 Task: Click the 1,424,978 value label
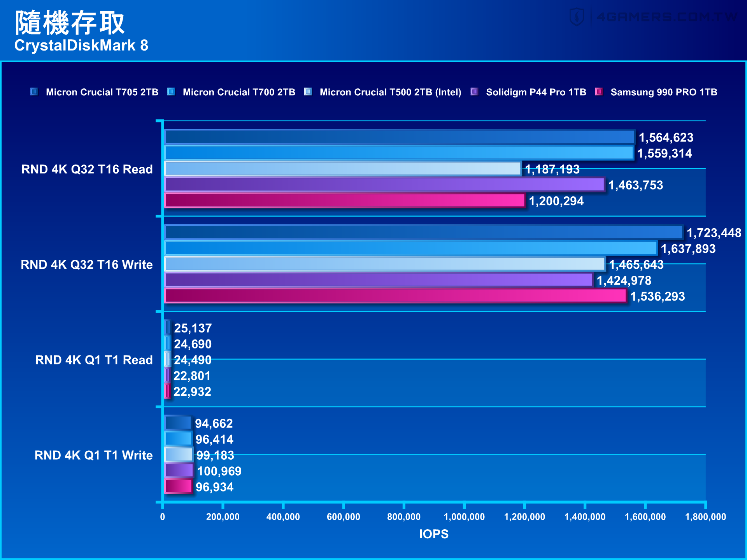click(x=624, y=280)
